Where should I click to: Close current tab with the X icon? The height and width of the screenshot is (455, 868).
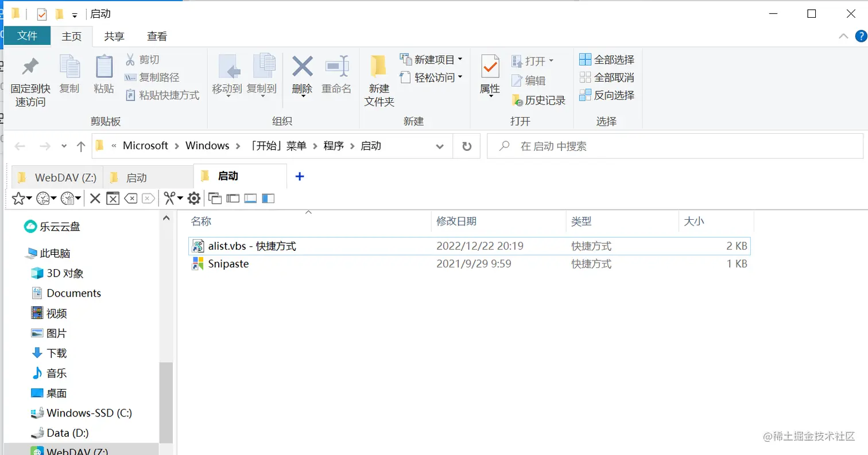(95, 198)
